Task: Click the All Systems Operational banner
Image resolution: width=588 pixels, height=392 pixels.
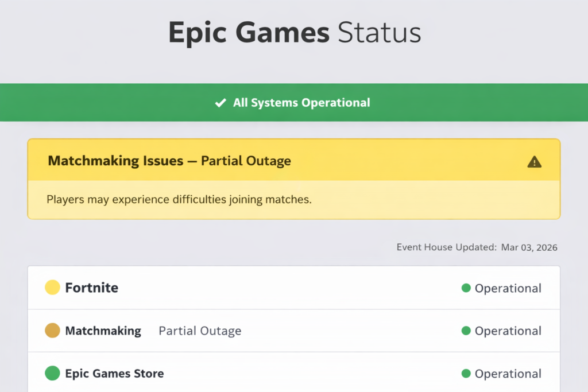Action: click(x=294, y=103)
